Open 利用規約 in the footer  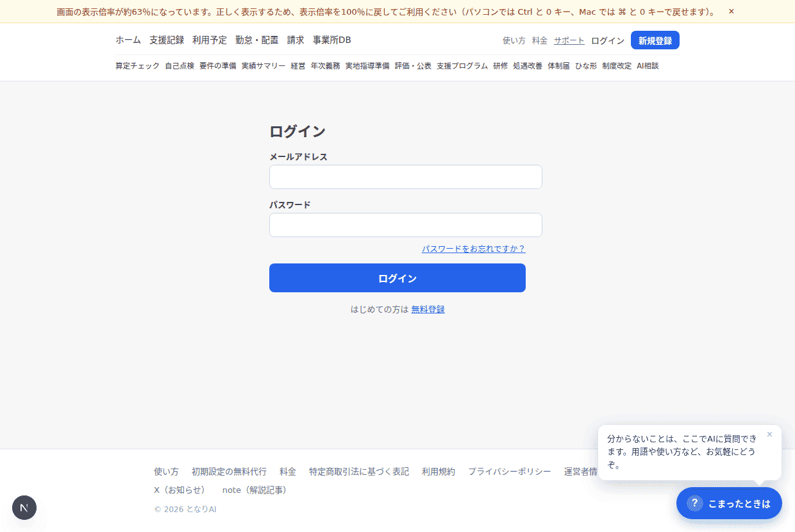tap(439, 472)
